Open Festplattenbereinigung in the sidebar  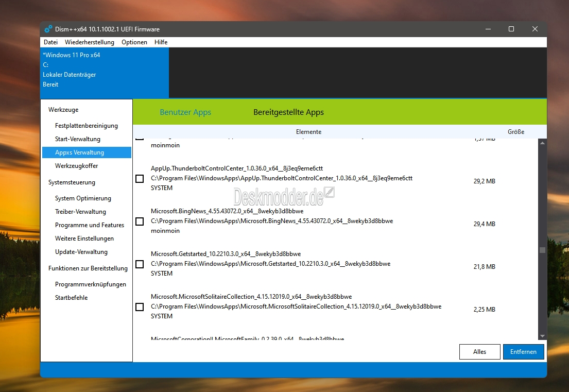coord(87,126)
